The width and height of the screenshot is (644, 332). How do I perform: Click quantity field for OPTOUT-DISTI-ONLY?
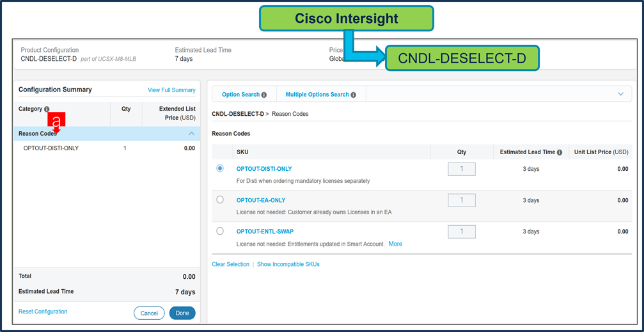point(462,169)
